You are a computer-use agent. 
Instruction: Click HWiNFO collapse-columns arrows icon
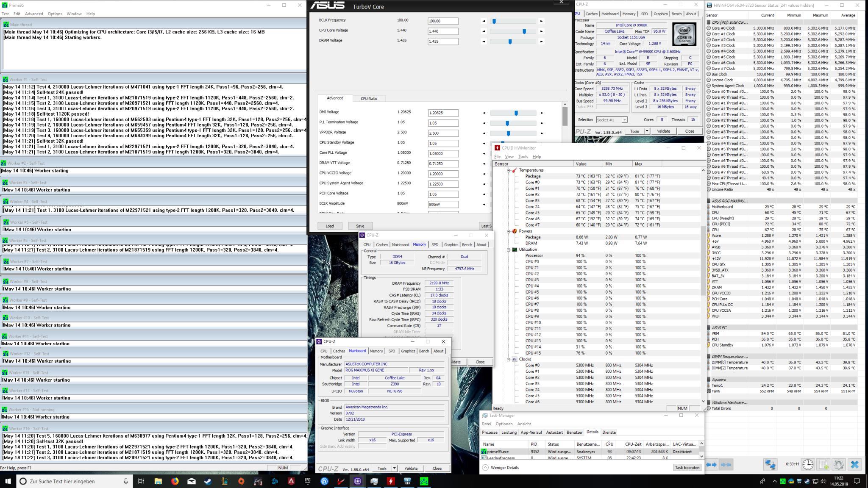point(726,465)
